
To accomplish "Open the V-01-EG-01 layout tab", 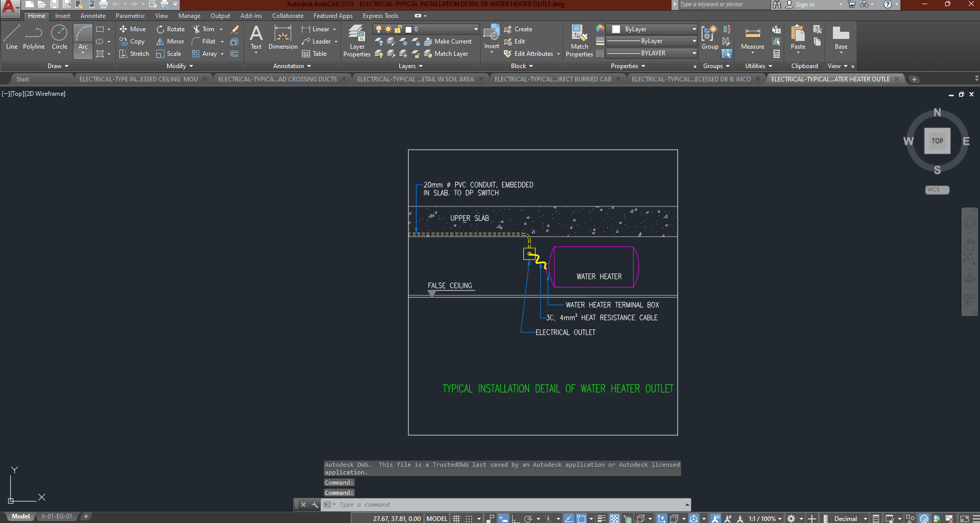I will click(x=57, y=516).
